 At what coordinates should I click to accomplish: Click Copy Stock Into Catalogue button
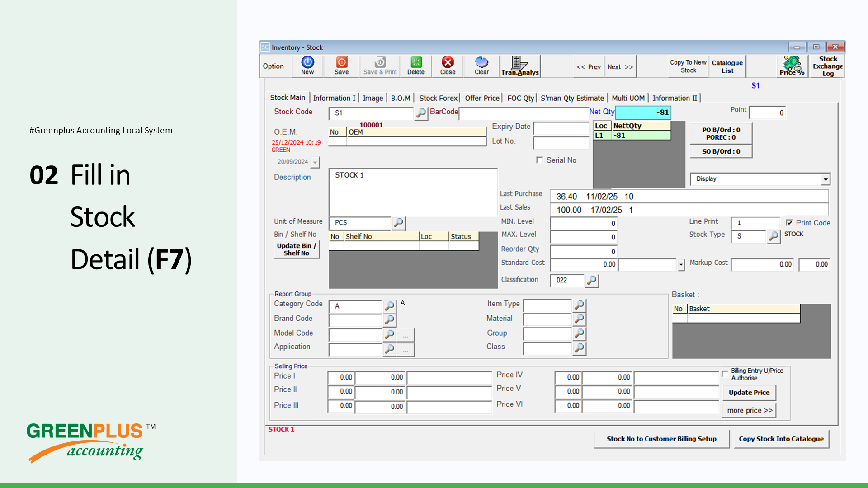coord(781,439)
